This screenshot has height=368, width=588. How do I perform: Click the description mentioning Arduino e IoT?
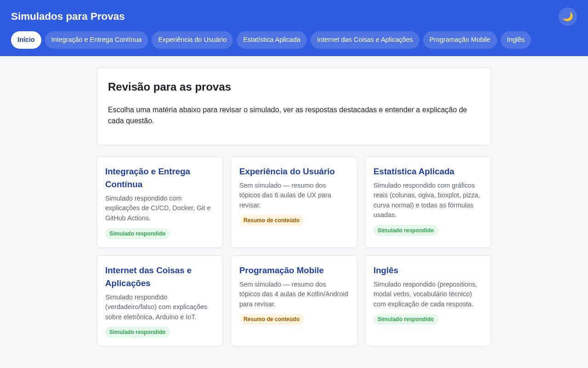[156, 307]
